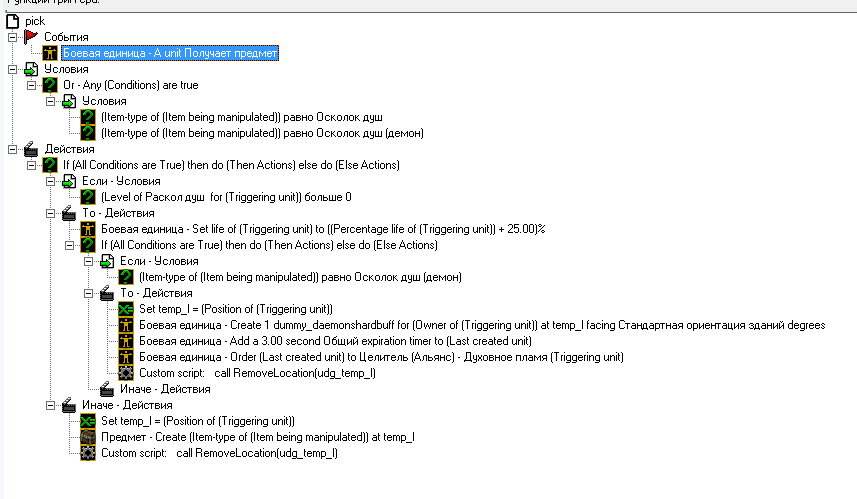This screenshot has width=857, height=499.
Task: Collapse the first If/Then/Else action node
Action: point(32,165)
